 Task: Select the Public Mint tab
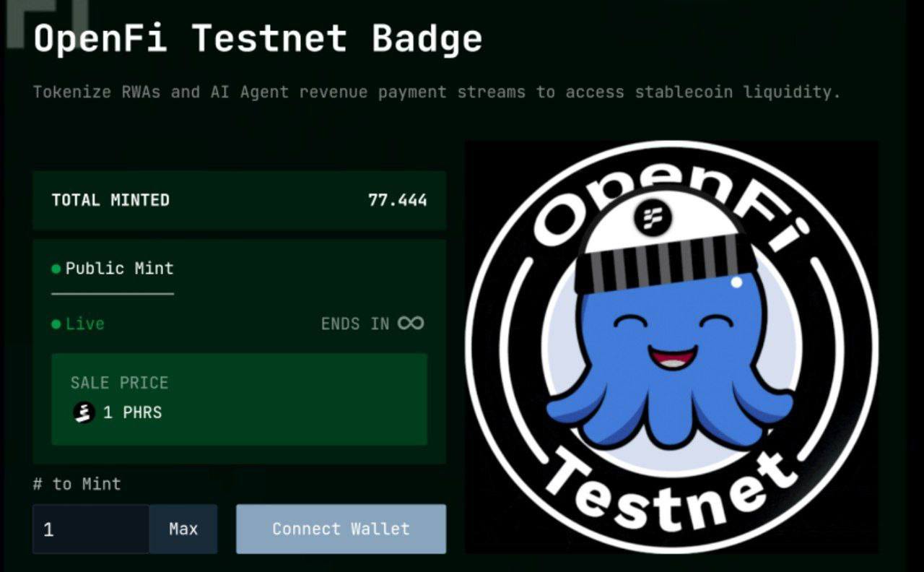pos(113,269)
